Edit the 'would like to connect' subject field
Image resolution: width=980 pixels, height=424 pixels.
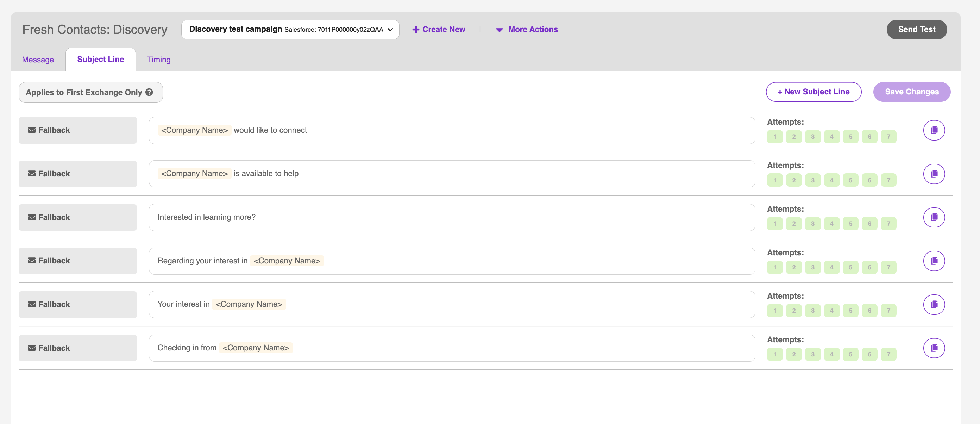coord(452,130)
